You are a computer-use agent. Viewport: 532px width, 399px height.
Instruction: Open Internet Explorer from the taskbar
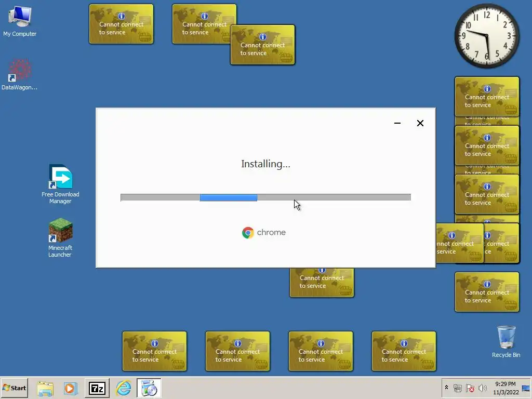coord(124,388)
